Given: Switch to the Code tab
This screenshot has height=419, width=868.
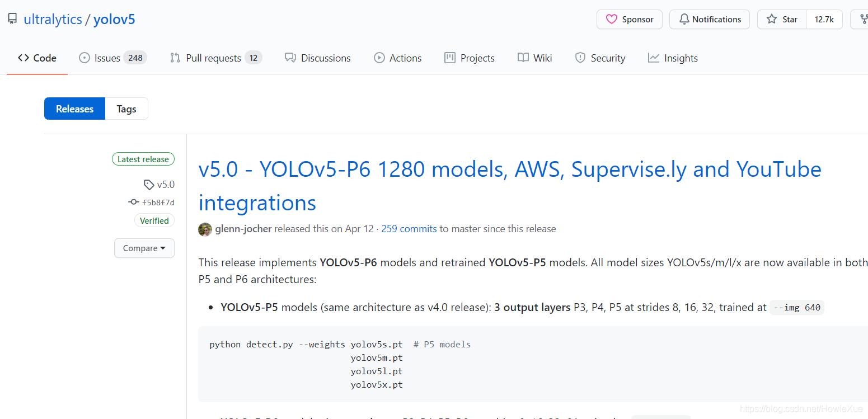Looking at the screenshot, I should point(37,58).
